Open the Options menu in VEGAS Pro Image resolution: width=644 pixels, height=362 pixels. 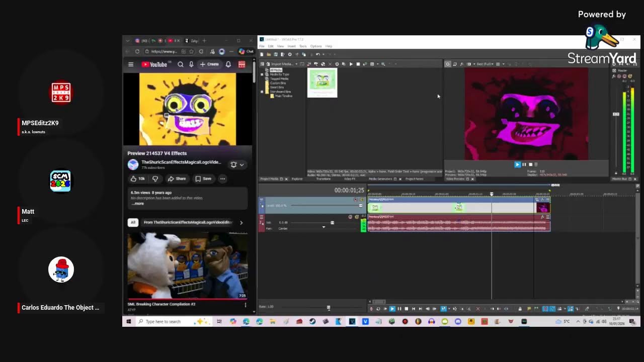(315, 46)
